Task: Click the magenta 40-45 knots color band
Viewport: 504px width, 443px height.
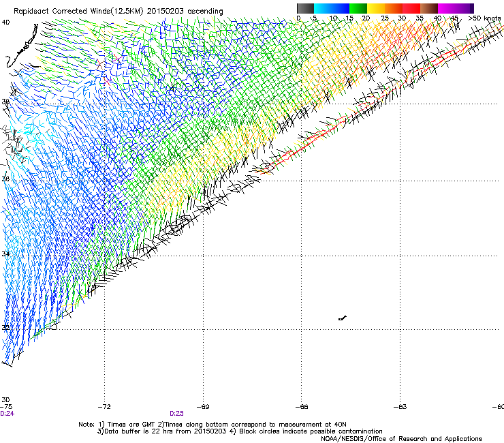Action: tap(447, 8)
